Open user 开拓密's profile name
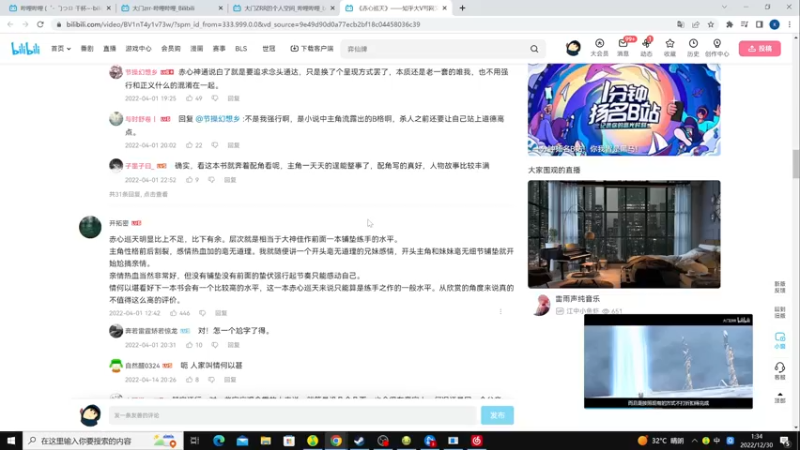The width and height of the screenshot is (800, 450). pos(119,223)
